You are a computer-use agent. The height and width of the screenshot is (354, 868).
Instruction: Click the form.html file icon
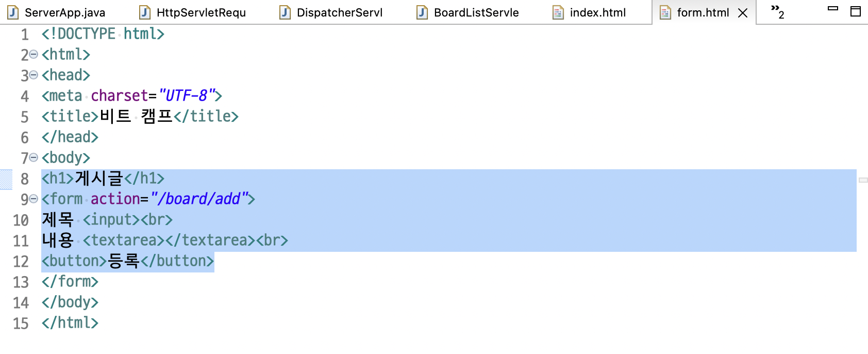click(665, 12)
